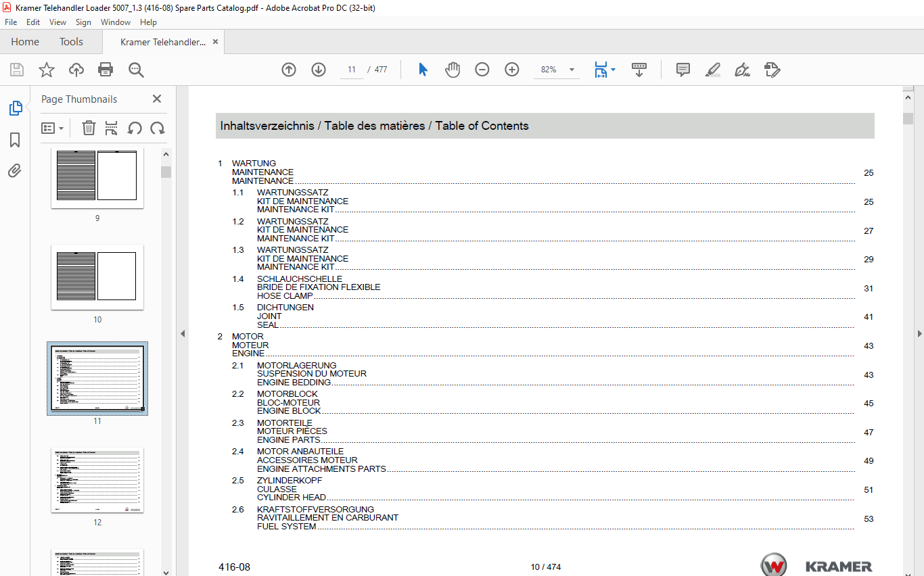Collapse the left navigation pane arrow
Image resolution: width=924 pixels, height=576 pixels.
182,333
